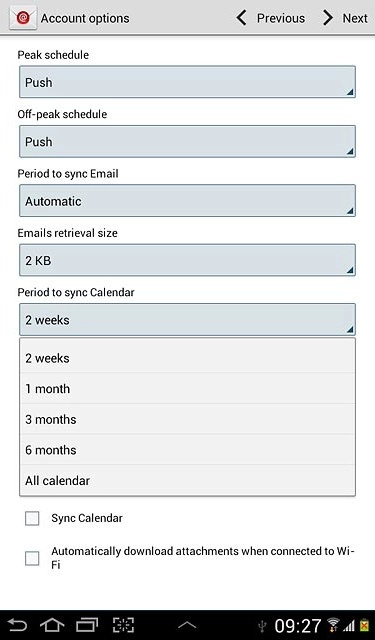
Task: Choose All calendar from the list
Action: (187, 480)
